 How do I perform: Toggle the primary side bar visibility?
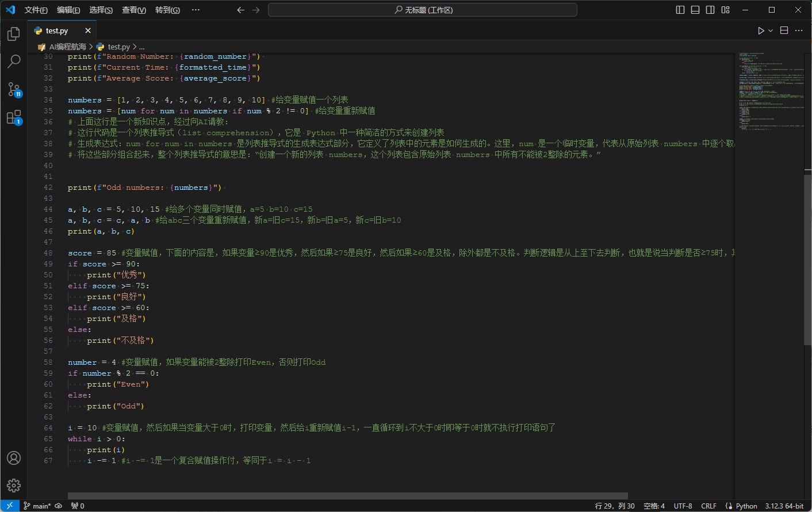680,10
